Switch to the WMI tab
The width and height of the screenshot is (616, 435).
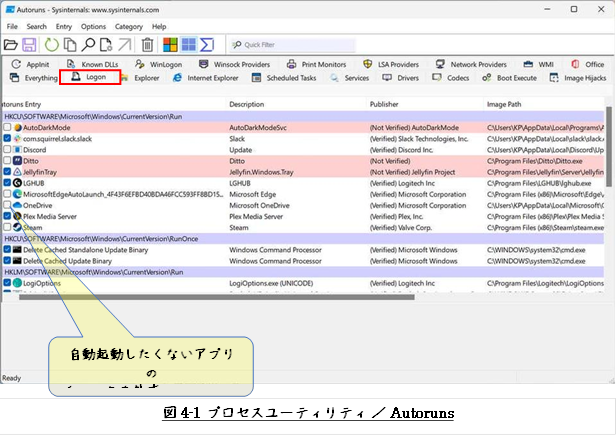pos(539,64)
